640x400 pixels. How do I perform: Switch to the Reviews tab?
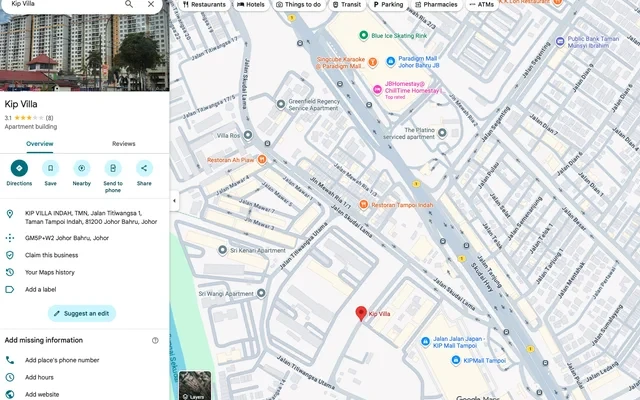tap(124, 144)
